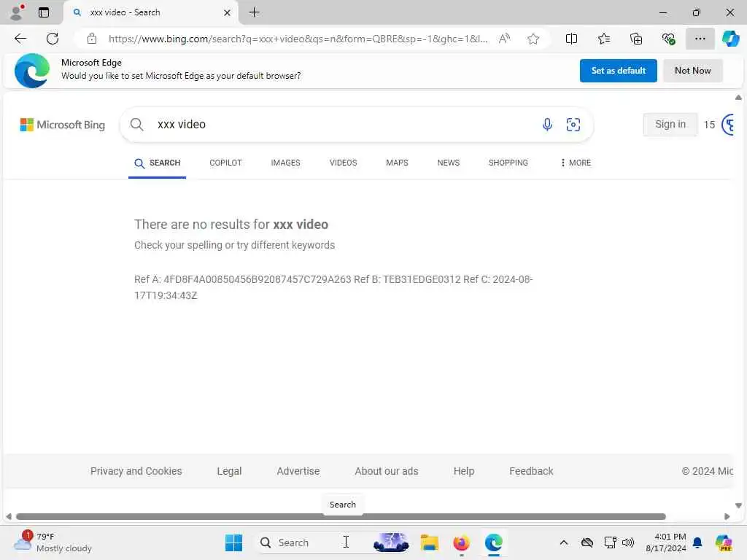The image size is (747, 560).
Task: Open the Advertise footer link
Action: click(x=298, y=471)
